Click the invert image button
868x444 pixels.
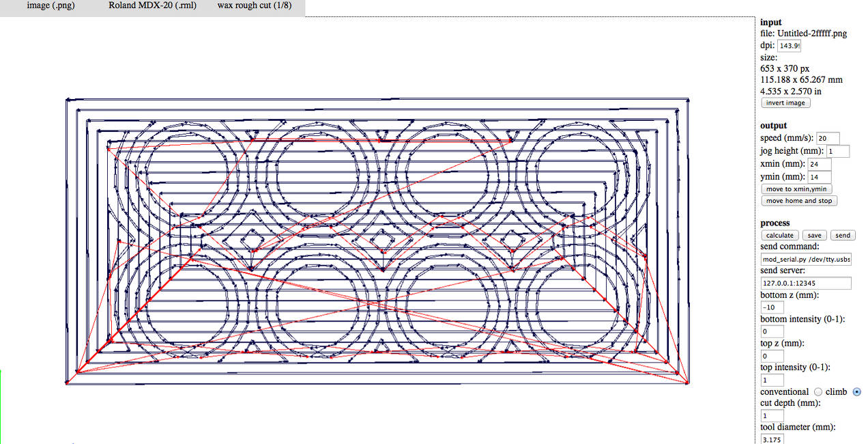[785, 102]
